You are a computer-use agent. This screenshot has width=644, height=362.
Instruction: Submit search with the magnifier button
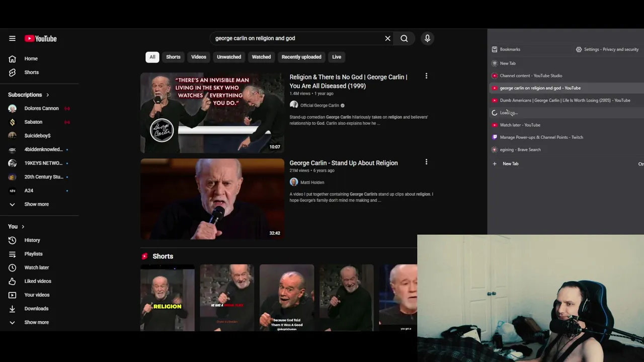(x=404, y=38)
